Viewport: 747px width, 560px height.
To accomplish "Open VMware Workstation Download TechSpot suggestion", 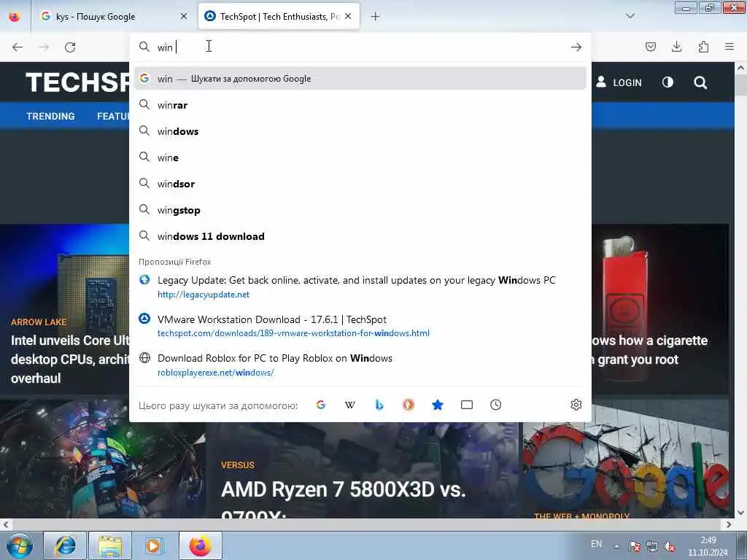I will tap(360, 326).
